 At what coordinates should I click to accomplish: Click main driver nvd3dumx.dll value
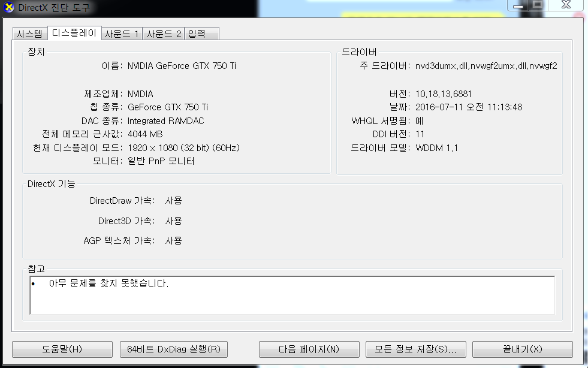[x=486, y=66]
